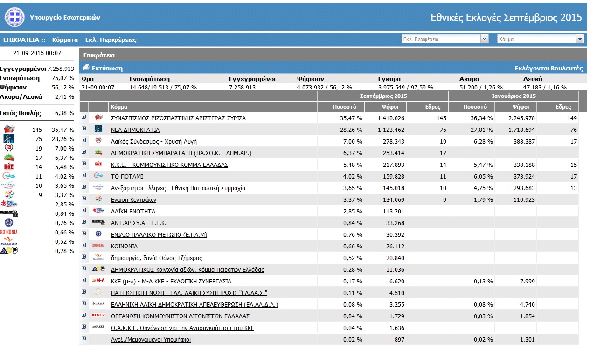This screenshot has height=364, width=590.
Task: Open the ΝΕΑ ΔΗΜΟΚΡΑΤΙΑ party link
Action: pyautogui.click(x=135, y=130)
